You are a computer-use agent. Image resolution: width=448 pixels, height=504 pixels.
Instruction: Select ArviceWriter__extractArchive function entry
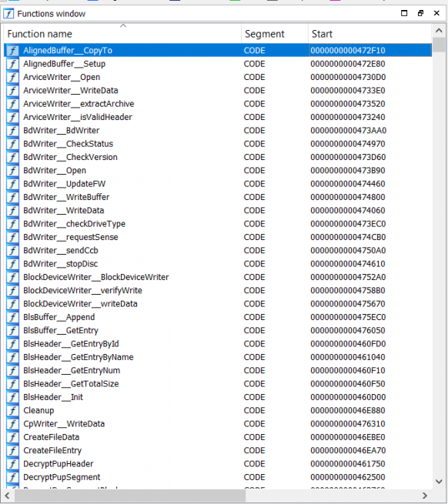[x=218, y=104]
